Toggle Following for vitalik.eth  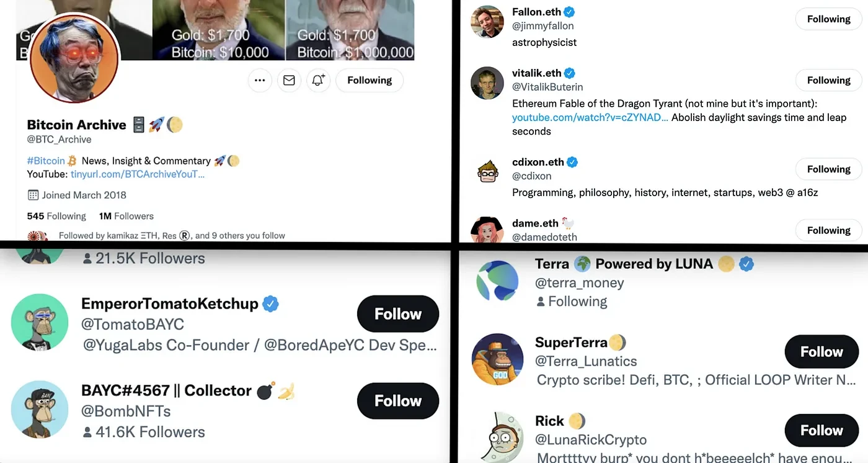point(828,80)
